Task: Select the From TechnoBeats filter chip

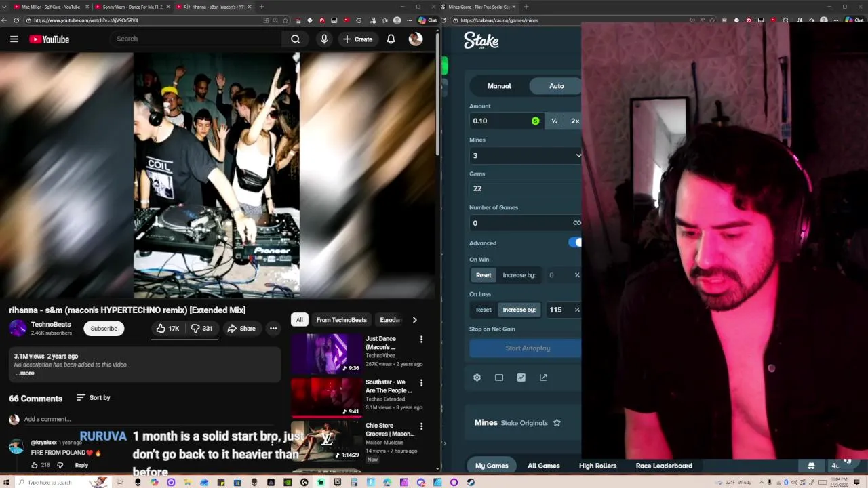Action: pos(341,320)
